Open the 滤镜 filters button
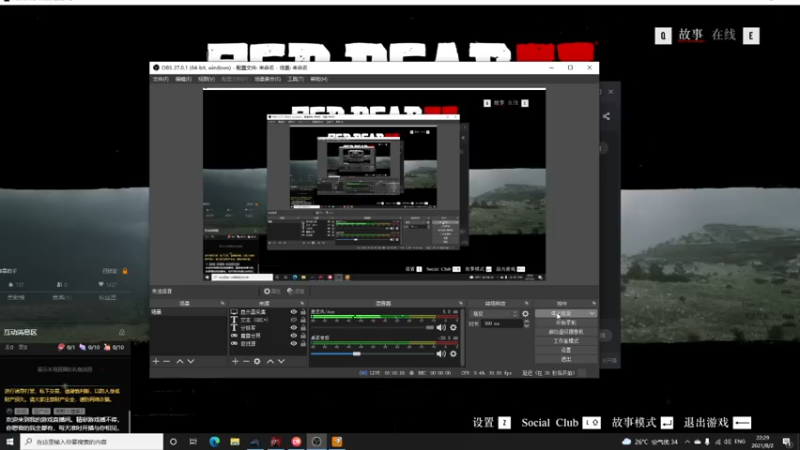The width and height of the screenshot is (800, 450). click(295, 291)
